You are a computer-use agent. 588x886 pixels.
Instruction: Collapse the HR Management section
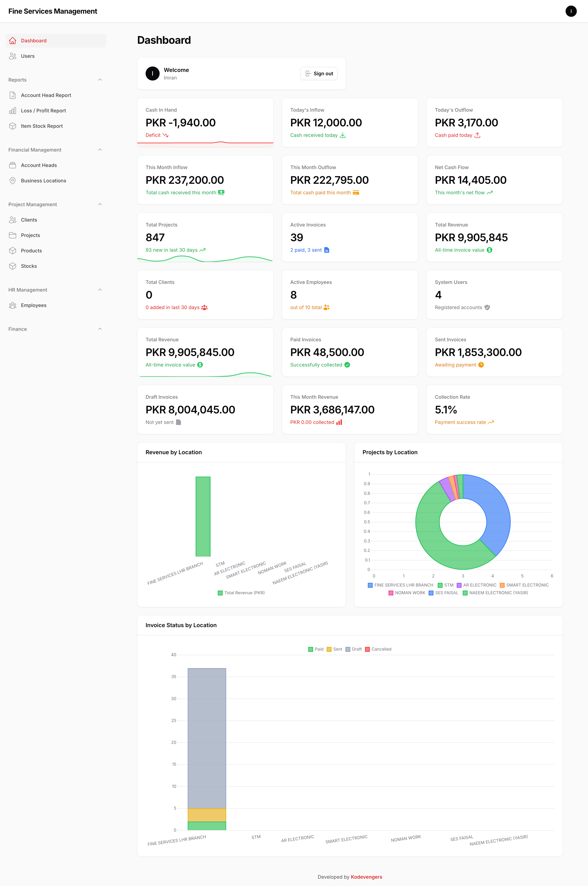click(100, 290)
